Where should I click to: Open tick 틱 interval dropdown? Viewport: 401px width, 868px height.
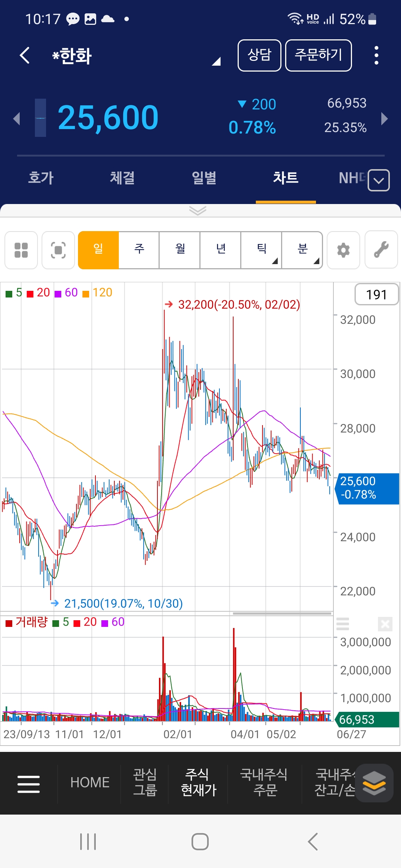pos(262,250)
